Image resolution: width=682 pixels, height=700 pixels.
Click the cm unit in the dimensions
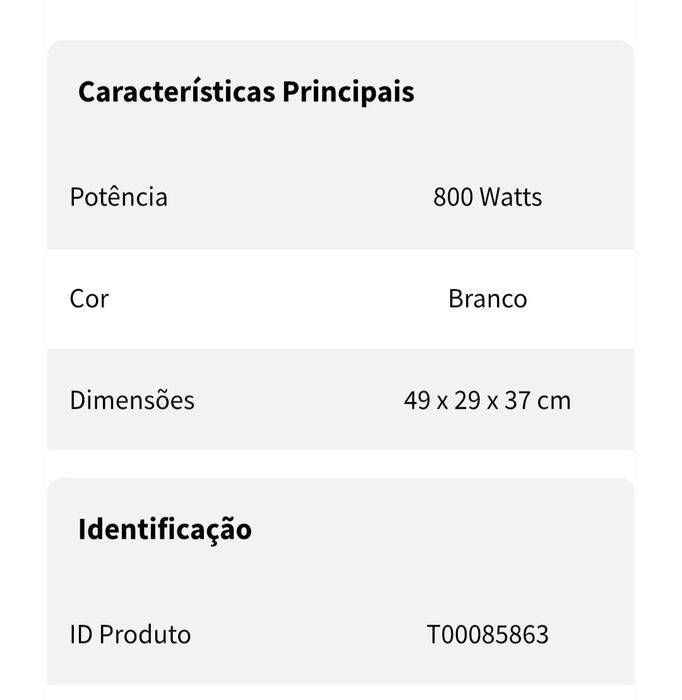tap(554, 401)
